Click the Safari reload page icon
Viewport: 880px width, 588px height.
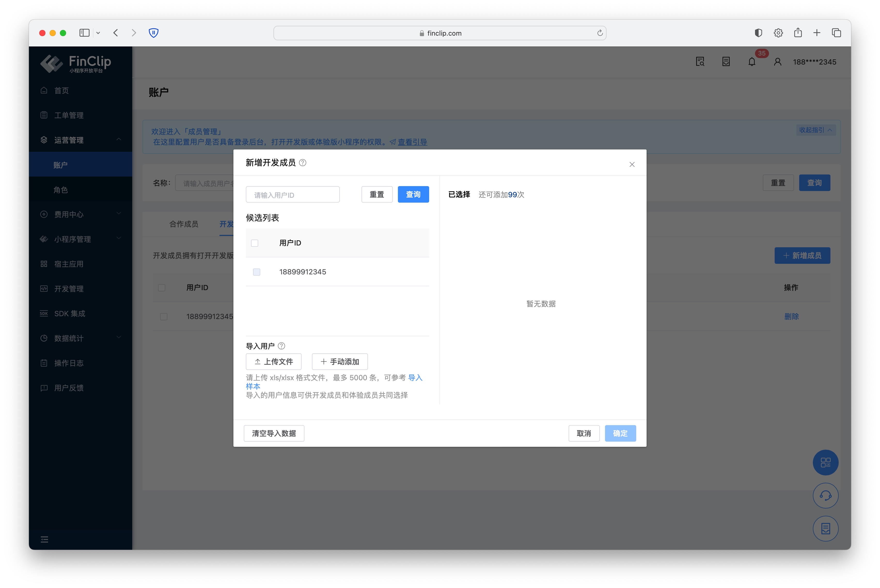pyautogui.click(x=600, y=33)
